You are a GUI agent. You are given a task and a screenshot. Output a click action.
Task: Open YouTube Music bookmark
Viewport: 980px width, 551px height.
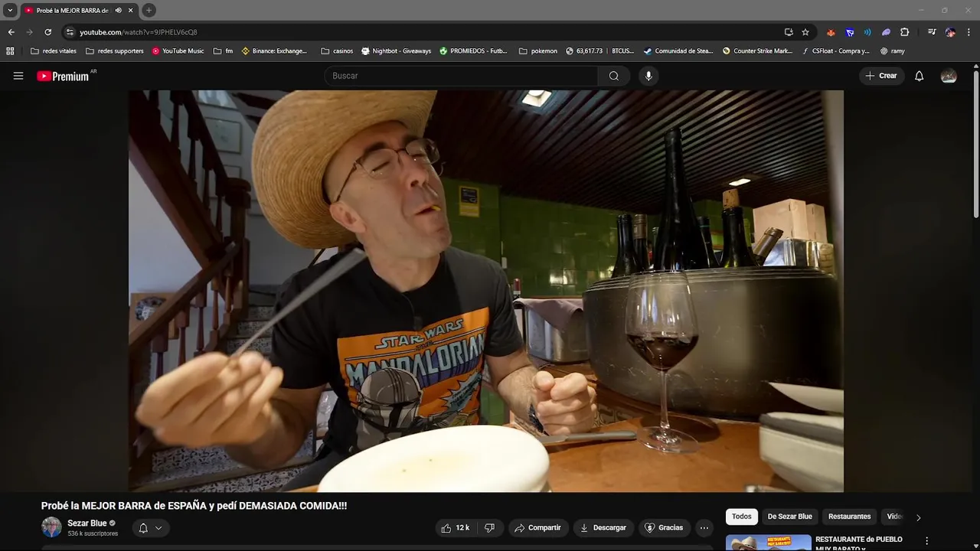click(178, 51)
